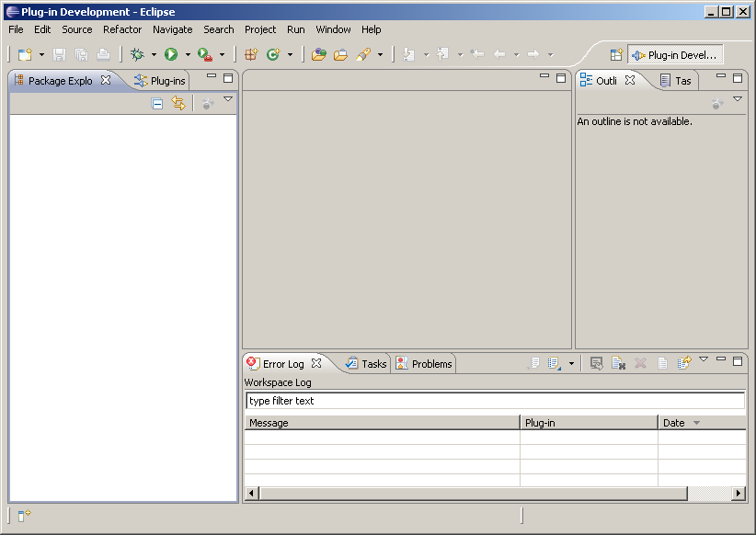Sort by the Message column header

coord(382,423)
